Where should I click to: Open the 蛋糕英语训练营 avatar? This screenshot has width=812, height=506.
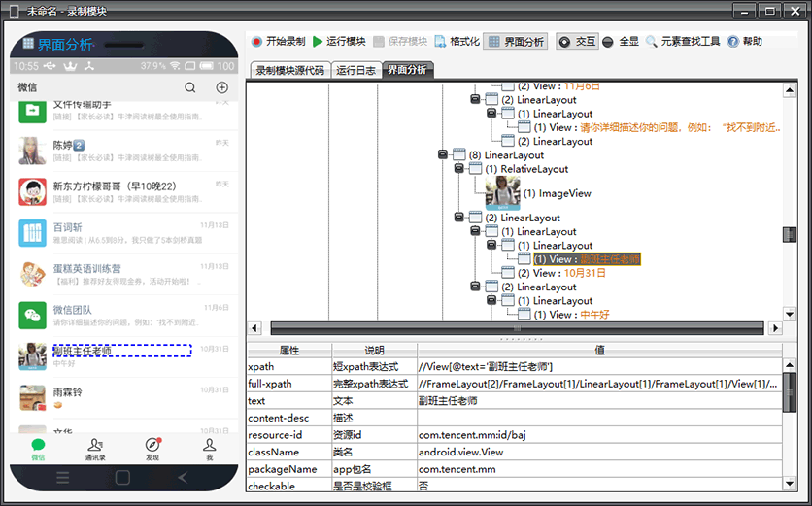(32, 274)
